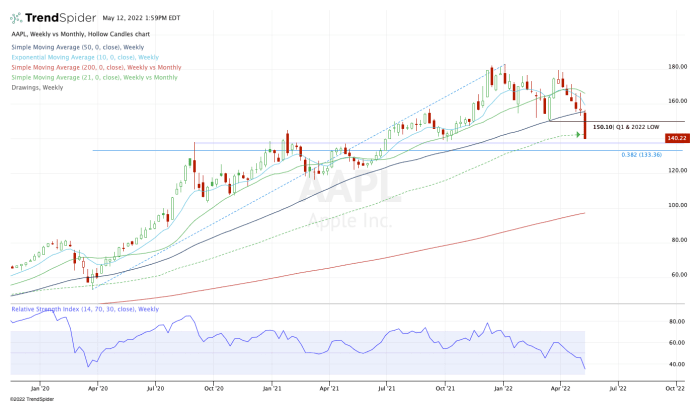Click the last red weekly candle

click(585, 125)
